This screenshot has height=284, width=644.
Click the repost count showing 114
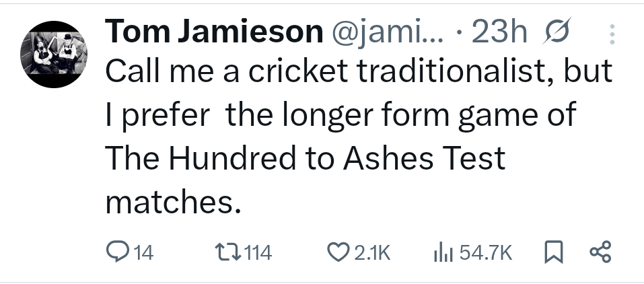256,253
